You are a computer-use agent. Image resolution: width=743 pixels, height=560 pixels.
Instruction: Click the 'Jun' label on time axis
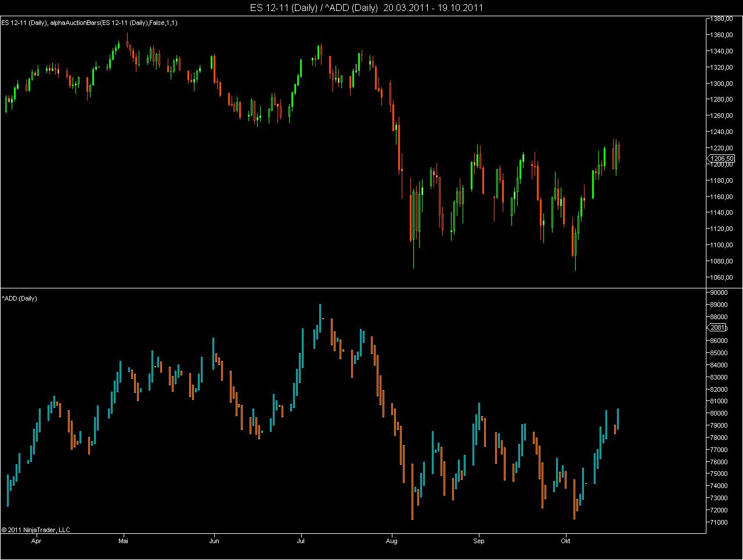(214, 541)
